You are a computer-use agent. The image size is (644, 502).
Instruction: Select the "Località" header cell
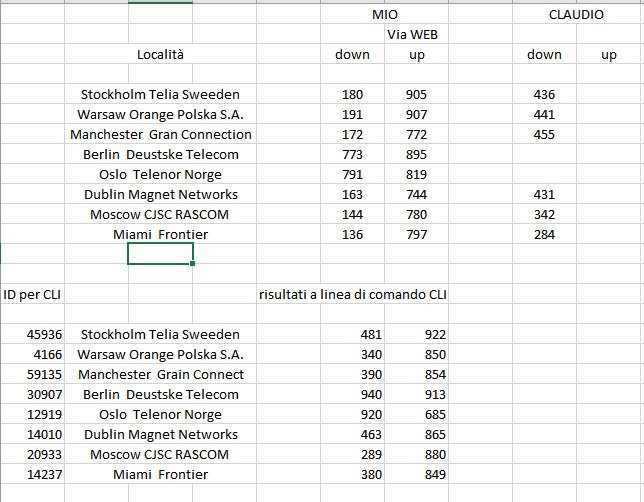pyautogui.click(x=160, y=55)
